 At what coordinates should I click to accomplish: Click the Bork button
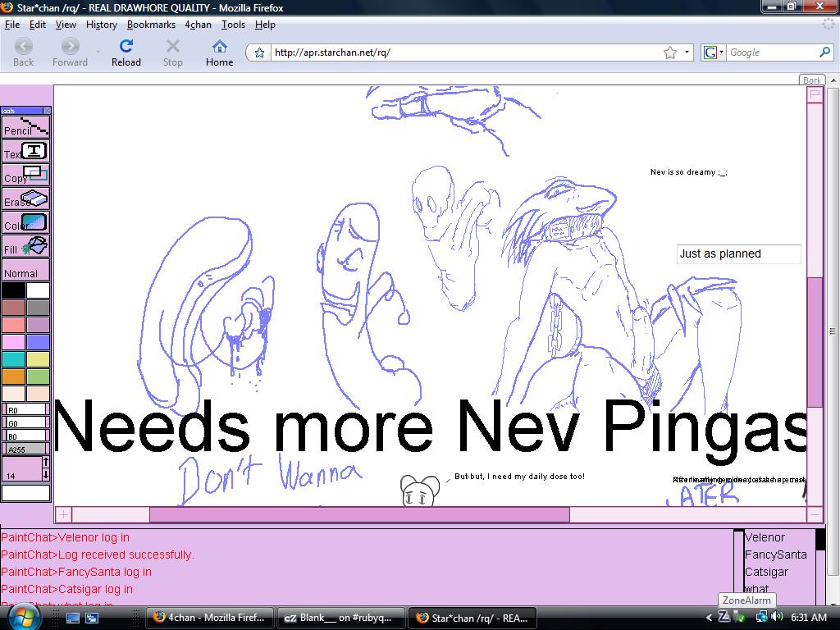811,80
